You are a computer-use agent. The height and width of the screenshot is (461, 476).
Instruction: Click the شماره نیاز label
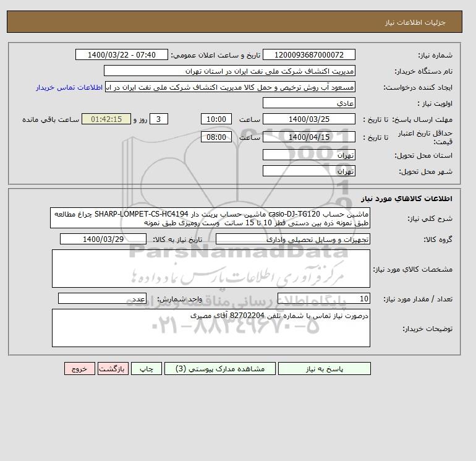(x=435, y=55)
